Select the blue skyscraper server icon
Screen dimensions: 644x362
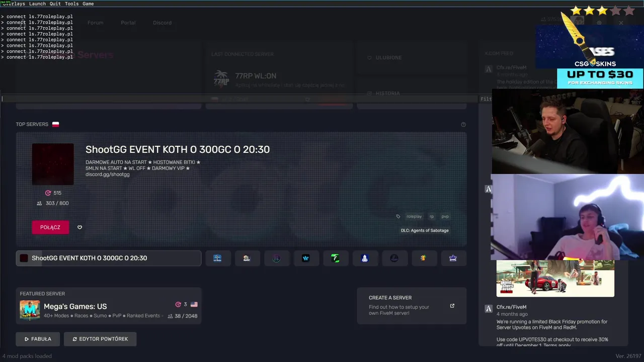pos(365,258)
